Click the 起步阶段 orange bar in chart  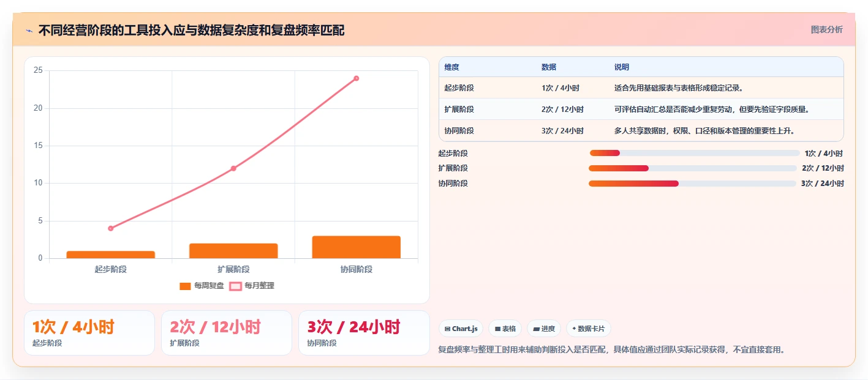(111, 255)
